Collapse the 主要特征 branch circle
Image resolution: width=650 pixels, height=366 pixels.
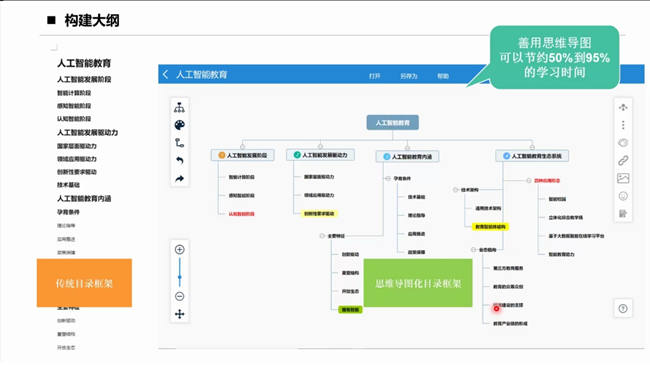point(322,236)
